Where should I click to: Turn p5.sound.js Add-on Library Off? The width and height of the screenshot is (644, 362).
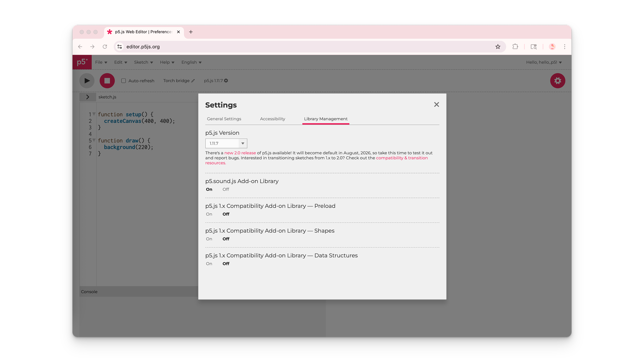tap(226, 189)
